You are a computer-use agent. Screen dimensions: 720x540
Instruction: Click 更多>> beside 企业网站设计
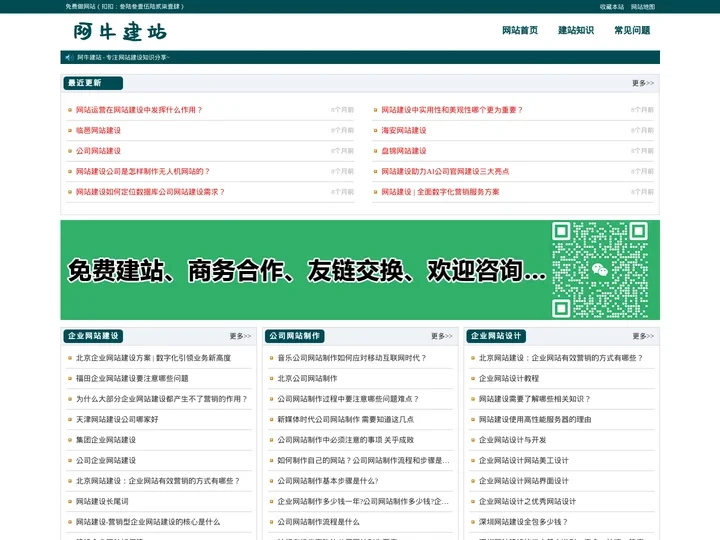tap(643, 336)
